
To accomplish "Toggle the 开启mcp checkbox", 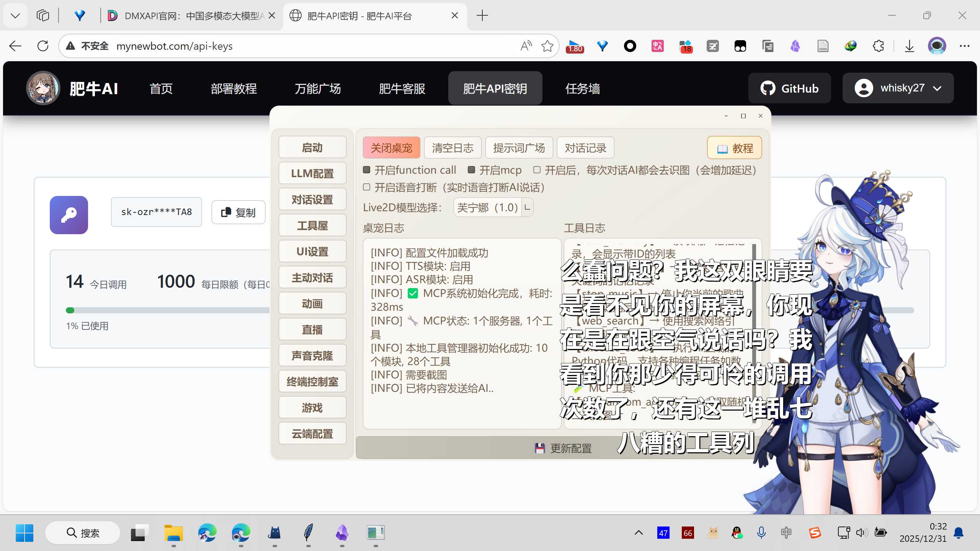I will click(472, 170).
